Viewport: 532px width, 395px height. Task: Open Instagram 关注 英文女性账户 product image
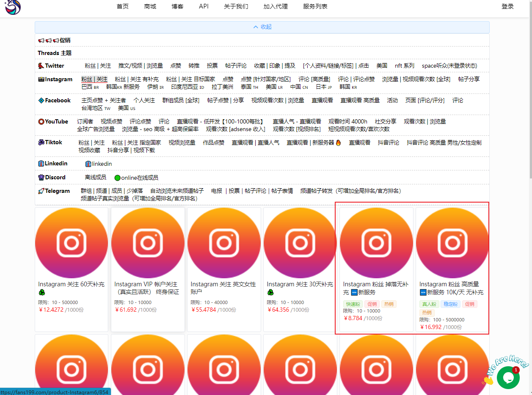tap(224, 243)
